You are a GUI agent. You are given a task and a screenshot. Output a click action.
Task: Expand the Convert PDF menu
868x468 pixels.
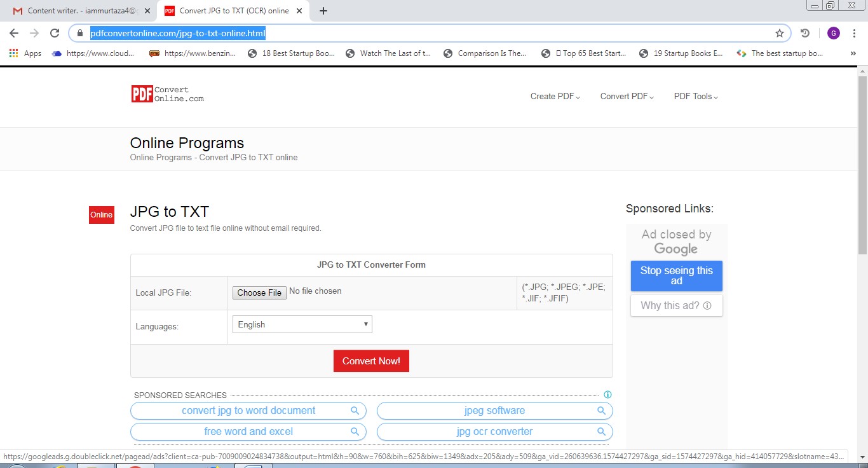coord(627,97)
